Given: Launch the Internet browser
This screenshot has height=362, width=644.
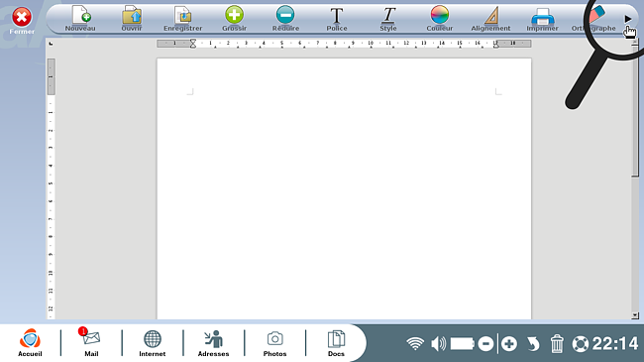Looking at the screenshot, I should 152,342.
